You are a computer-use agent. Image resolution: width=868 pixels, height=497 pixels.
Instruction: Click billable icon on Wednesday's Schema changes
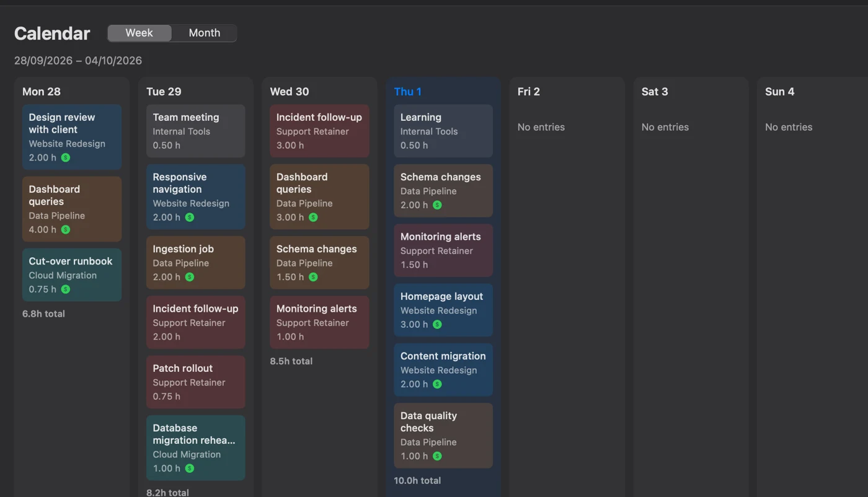click(x=313, y=276)
